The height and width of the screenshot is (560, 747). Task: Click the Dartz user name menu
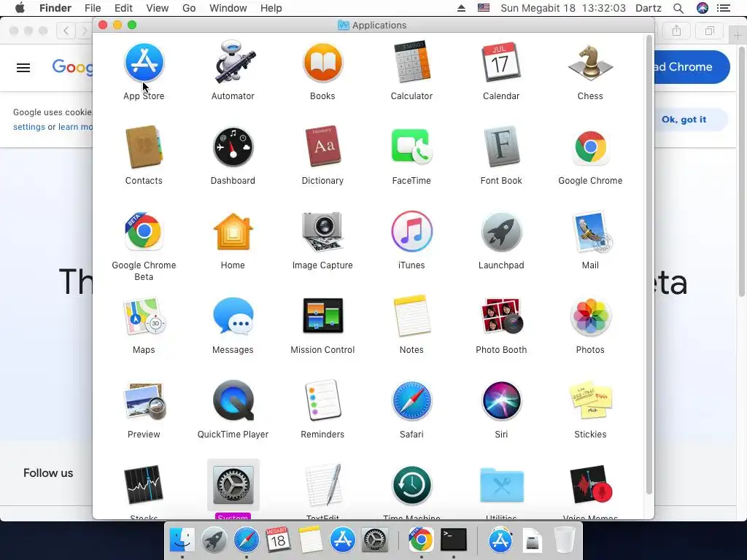click(x=649, y=8)
